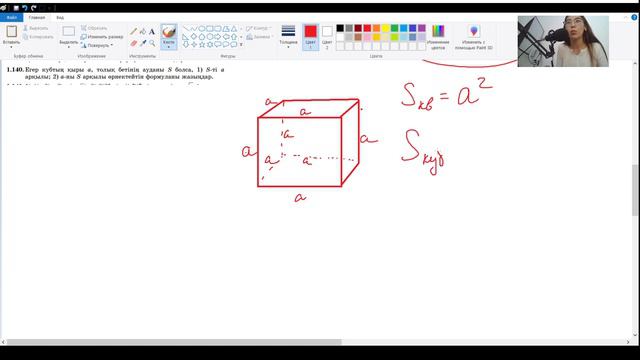This screenshot has width=640, height=360.
Task: Open the Rotate (Повернуть) dropdown
Action: pos(97,45)
